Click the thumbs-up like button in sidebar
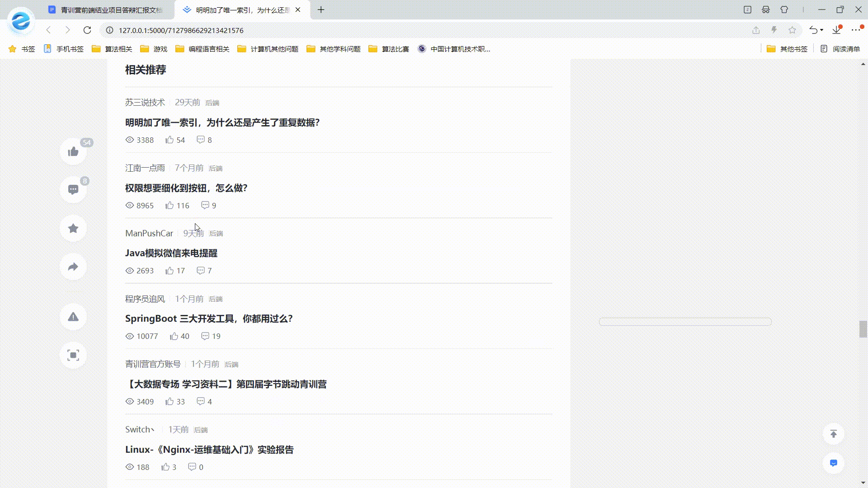 pos(73,151)
